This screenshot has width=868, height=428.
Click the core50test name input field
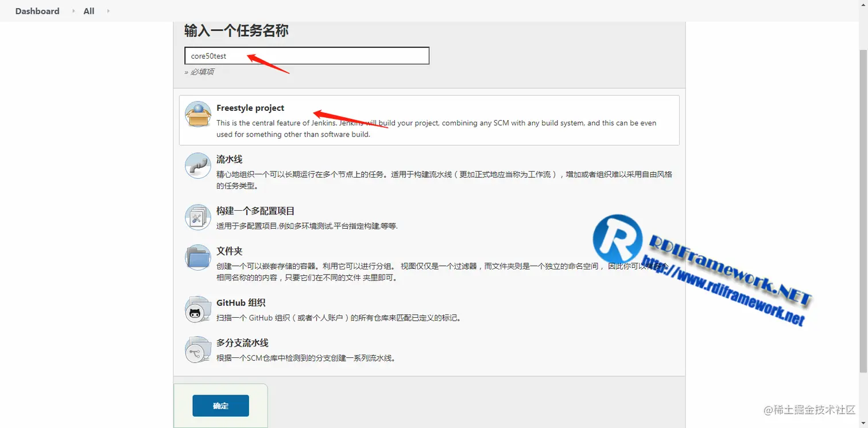[306, 55]
